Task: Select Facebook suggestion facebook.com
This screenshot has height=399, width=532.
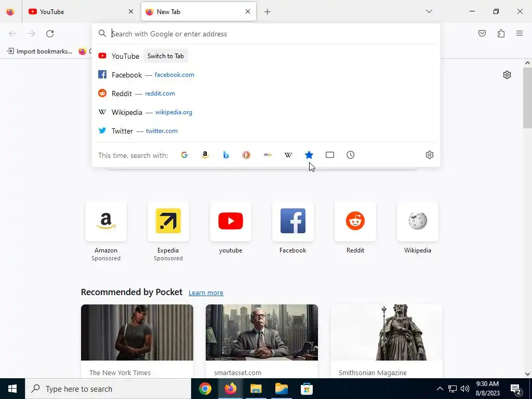Action: click(x=266, y=75)
